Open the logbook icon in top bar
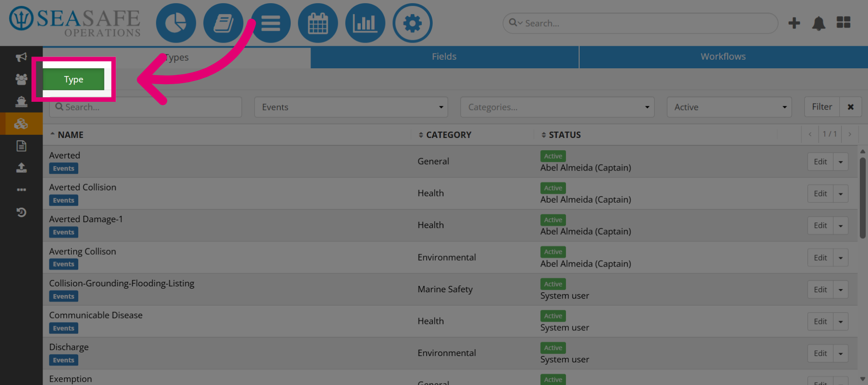Viewport: 868px width, 385px height. (223, 23)
